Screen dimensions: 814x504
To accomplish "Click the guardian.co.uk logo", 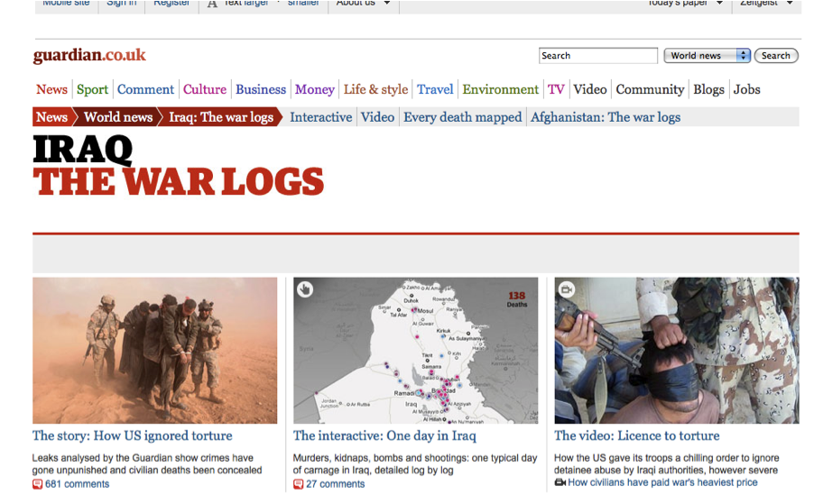I will (x=89, y=55).
